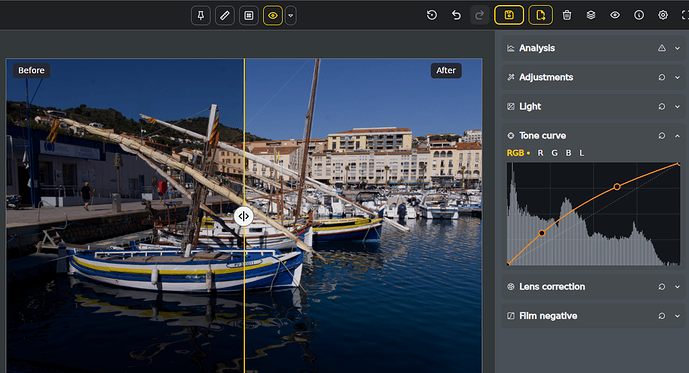Select the R curve channel
Screen dimensions: 689x373
click(x=540, y=153)
